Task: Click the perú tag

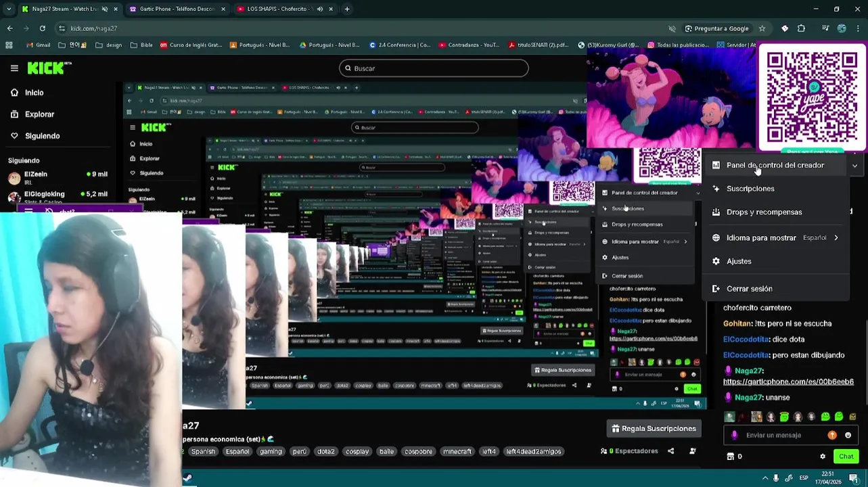Action: (x=299, y=451)
